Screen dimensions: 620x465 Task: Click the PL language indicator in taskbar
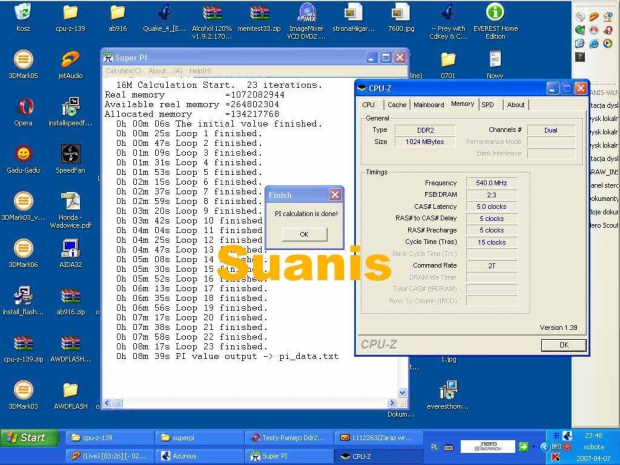(x=434, y=447)
